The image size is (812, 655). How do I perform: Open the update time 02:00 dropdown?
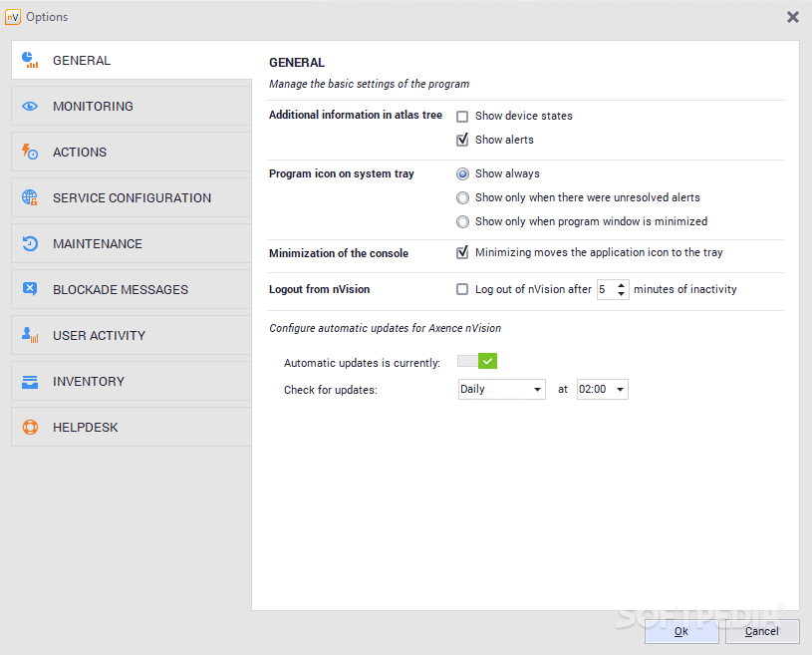602,389
